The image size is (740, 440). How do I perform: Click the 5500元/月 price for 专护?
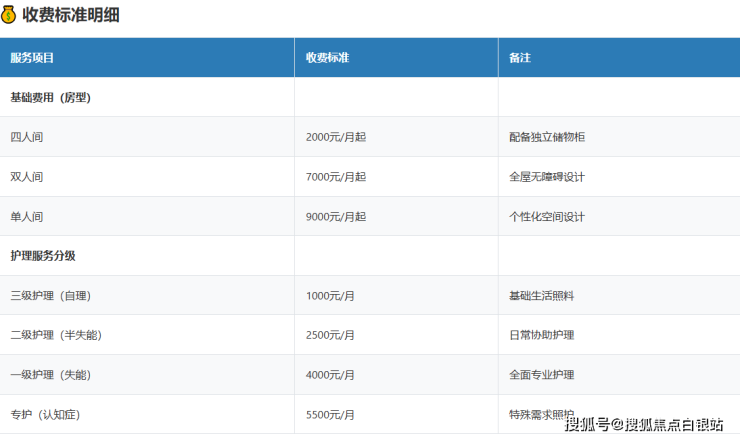330,414
